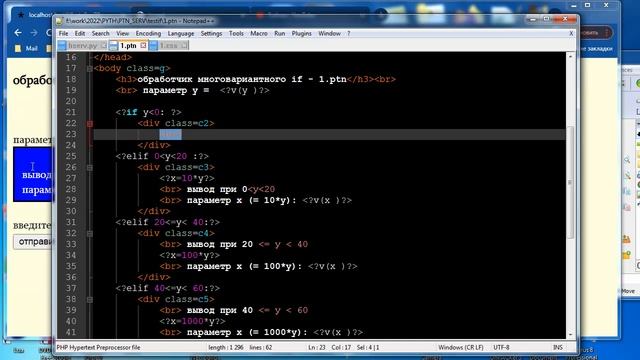640x360 pixels.
Task: Click the browser back arrow behind Notepad++
Action: [18, 33]
